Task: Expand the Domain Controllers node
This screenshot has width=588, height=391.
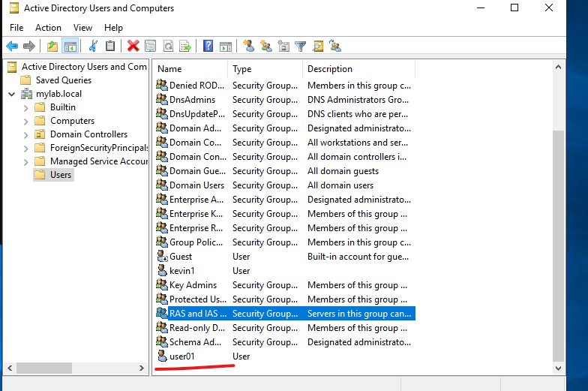Action: (x=25, y=135)
